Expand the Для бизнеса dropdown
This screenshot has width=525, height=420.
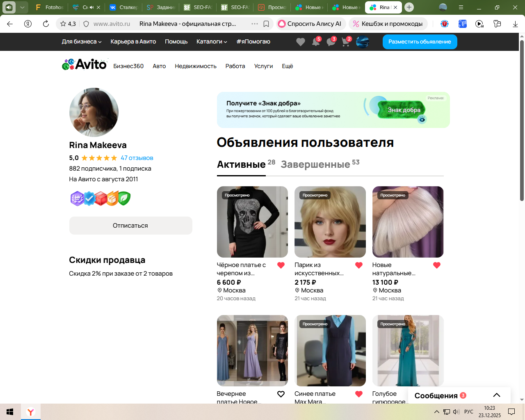click(82, 41)
